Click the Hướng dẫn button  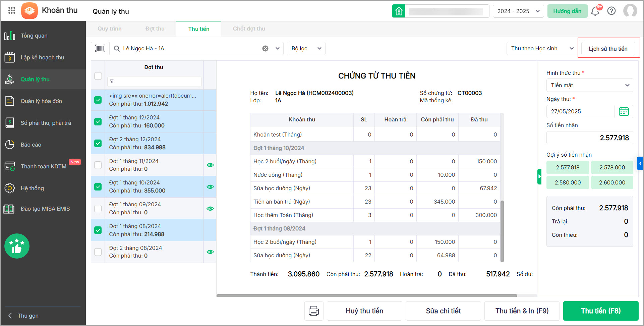(x=567, y=11)
